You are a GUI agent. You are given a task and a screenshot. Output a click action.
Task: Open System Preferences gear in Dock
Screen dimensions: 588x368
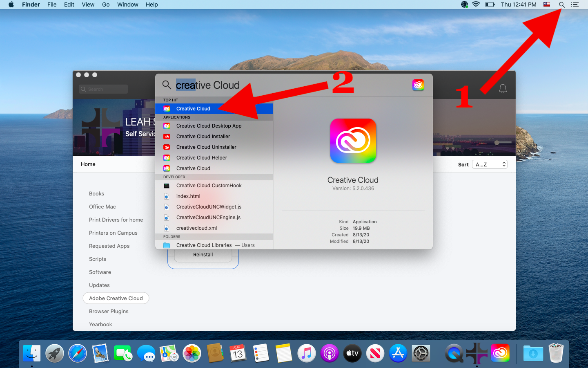421,353
